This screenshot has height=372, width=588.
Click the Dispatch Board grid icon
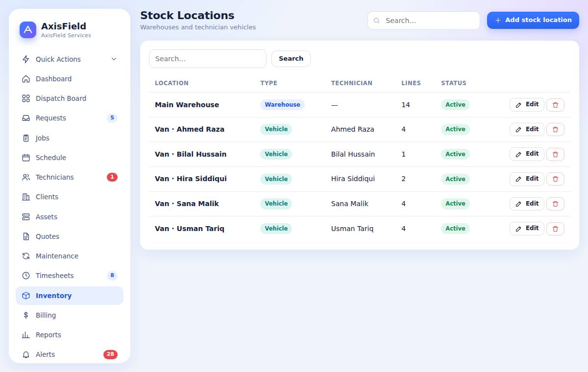click(26, 98)
